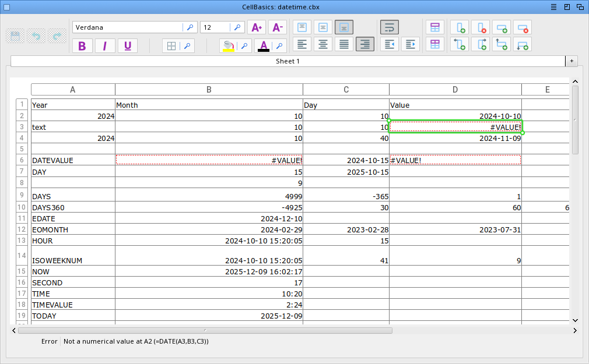This screenshot has width=589, height=364.
Task: Switch to the Sheet 1 tab
Action: (288, 61)
